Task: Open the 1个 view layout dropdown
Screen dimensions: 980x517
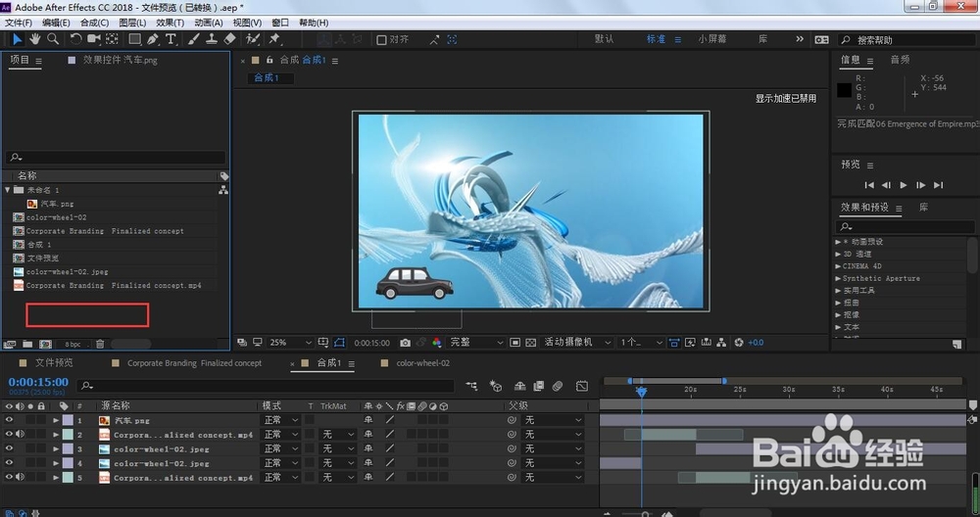Action: 641,343
